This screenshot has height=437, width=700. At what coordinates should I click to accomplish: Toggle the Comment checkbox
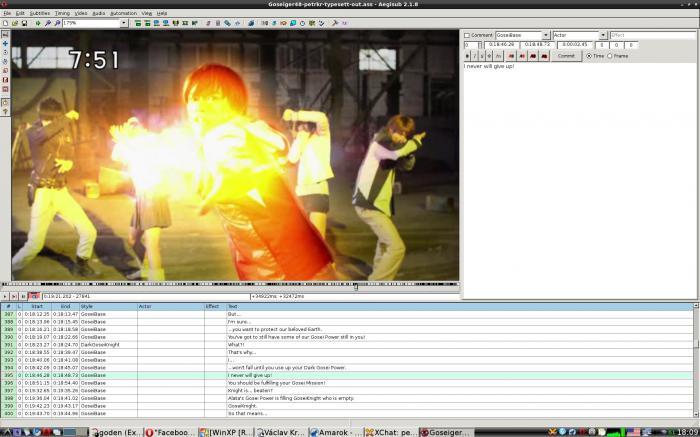tap(467, 35)
